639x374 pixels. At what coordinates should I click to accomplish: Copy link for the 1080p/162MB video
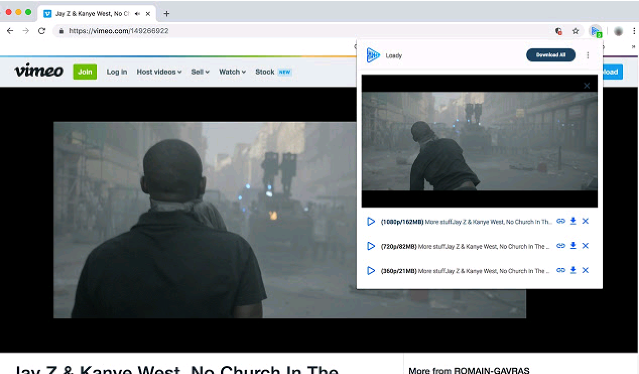561,221
